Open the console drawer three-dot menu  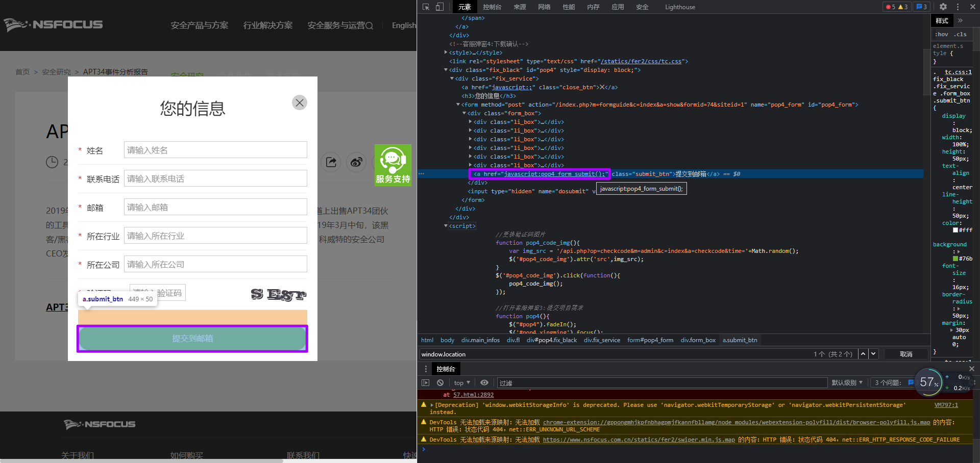coord(426,369)
